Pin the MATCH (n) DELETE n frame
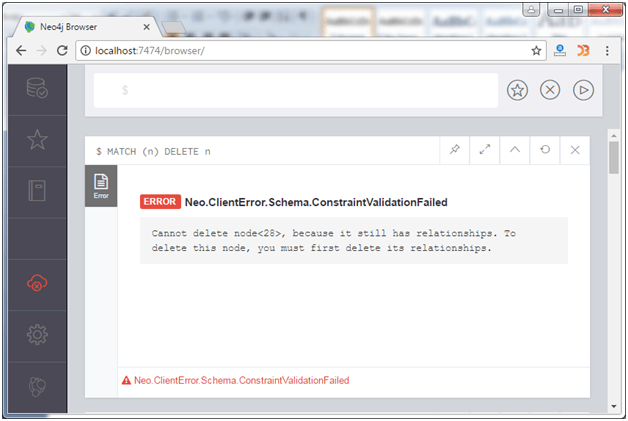 [455, 150]
